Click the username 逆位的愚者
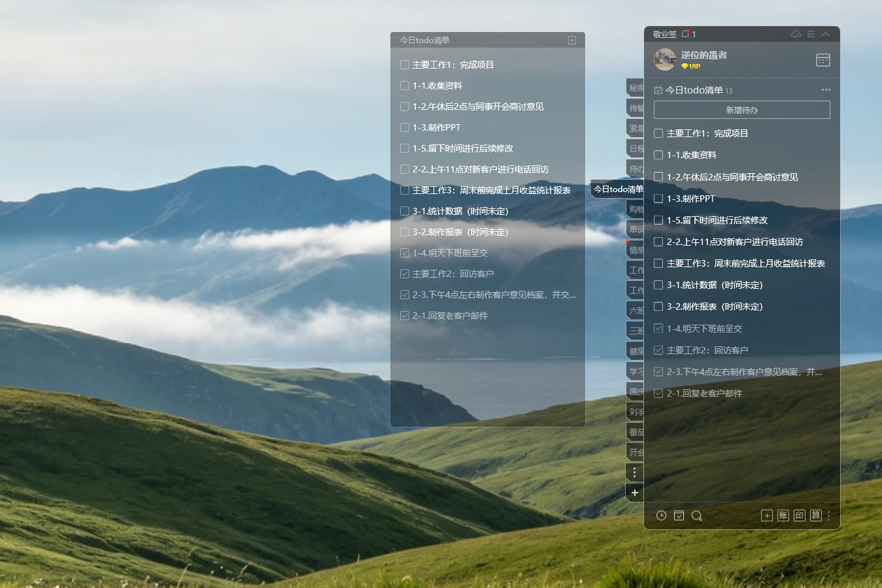Image resolution: width=882 pixels, height=588 pixels. pyautogui.click(x=704, y=55)
